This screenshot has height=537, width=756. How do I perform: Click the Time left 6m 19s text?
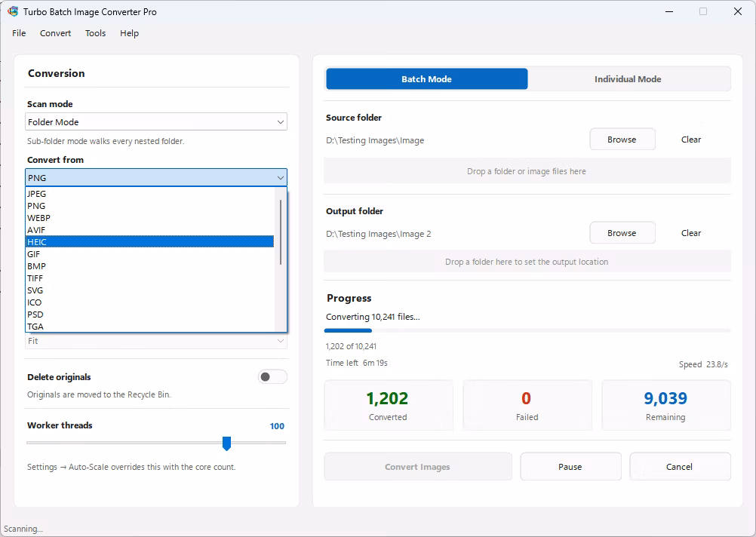(357, 363)
